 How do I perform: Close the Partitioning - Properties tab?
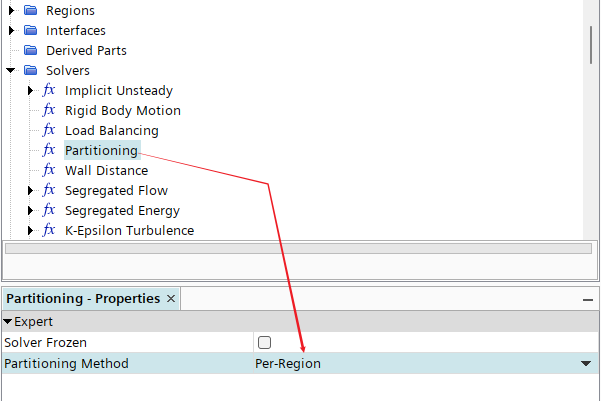point(171,299)
